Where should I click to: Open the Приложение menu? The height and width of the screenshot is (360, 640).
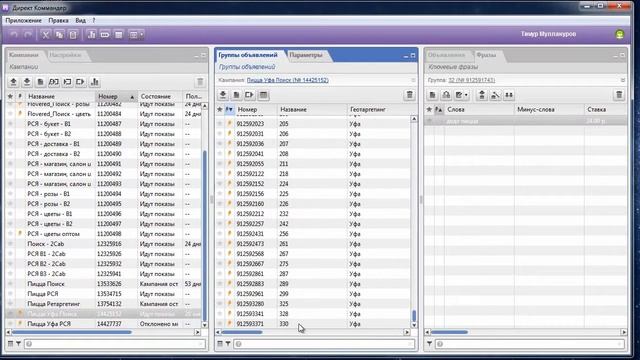(23, 20)
